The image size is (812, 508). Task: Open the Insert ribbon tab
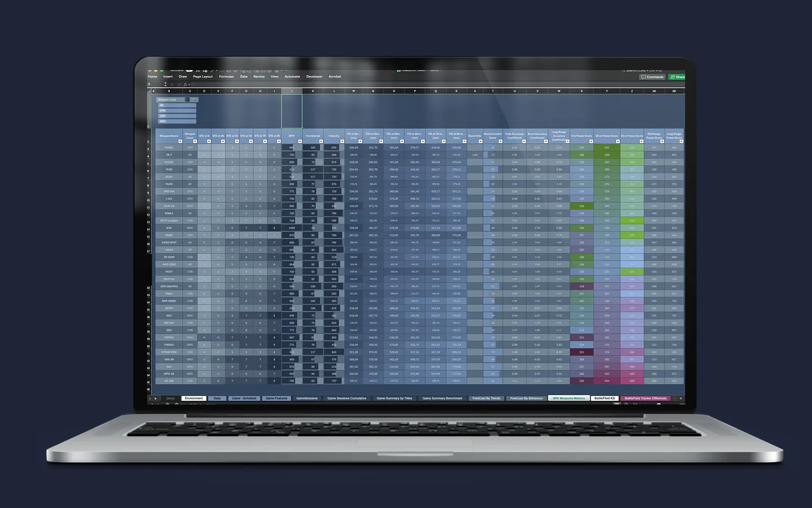[167, 77]
